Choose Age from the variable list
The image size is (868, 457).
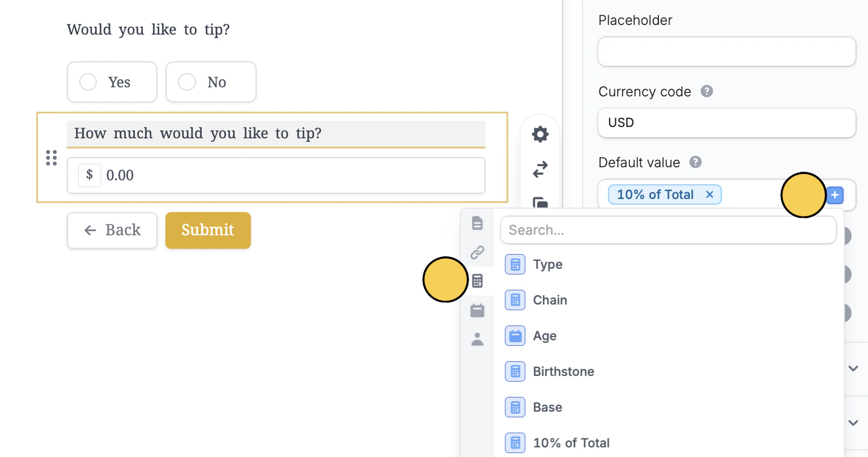(544, 336)
